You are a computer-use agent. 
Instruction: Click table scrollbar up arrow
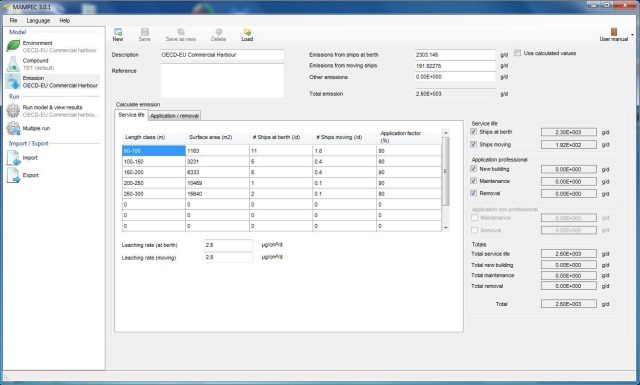click(446, 133)
